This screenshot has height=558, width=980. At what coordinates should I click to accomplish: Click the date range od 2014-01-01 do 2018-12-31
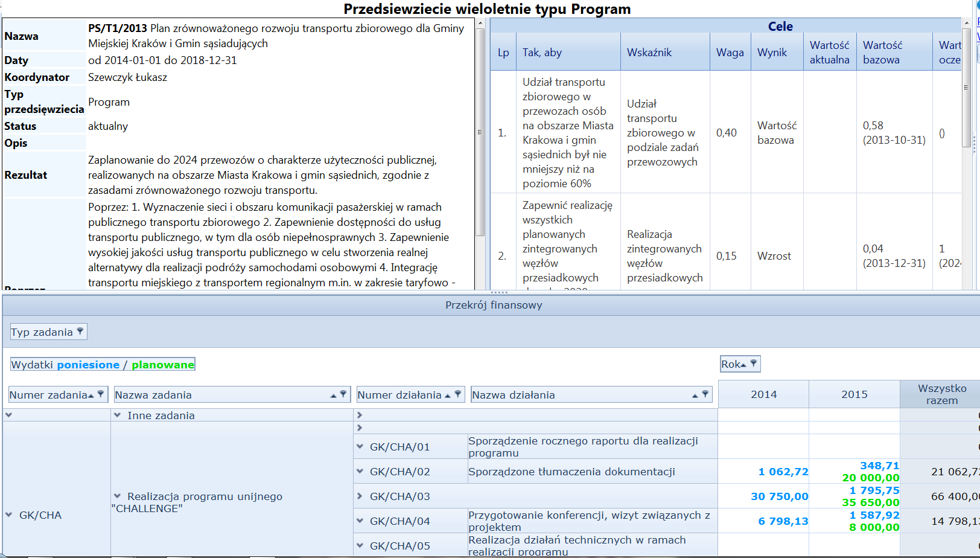tap(162, 60)
